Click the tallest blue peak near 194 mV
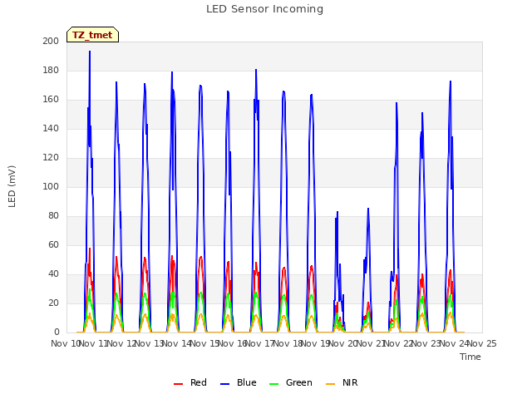This screenshot has height=399, width=532. [x=90, y=52]
